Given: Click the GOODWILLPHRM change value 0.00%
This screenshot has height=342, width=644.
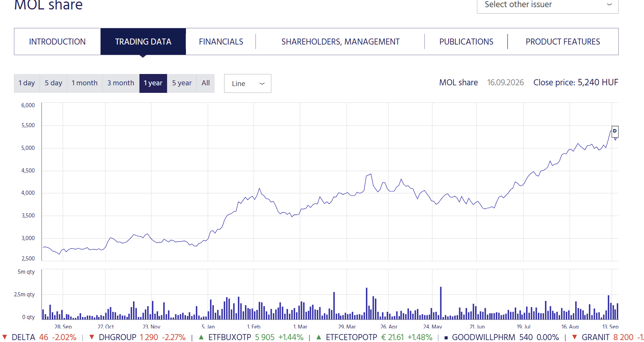Looking at the screenshot, I should 548,337.
